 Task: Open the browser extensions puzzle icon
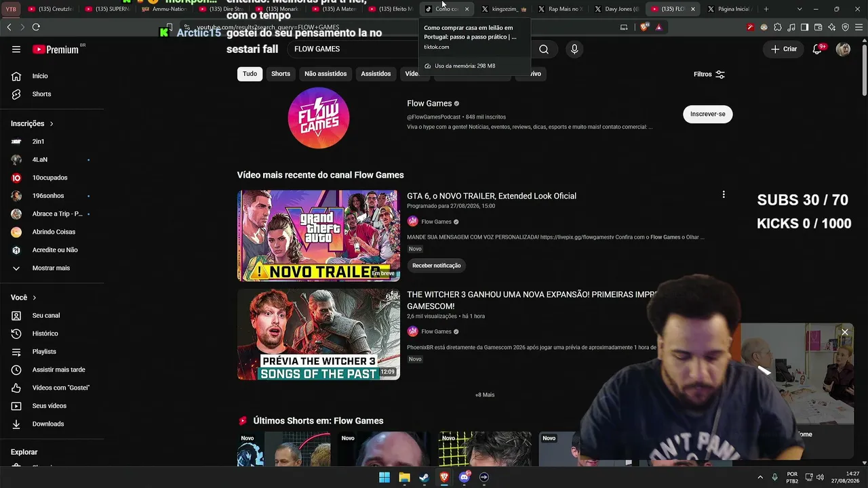777,27
